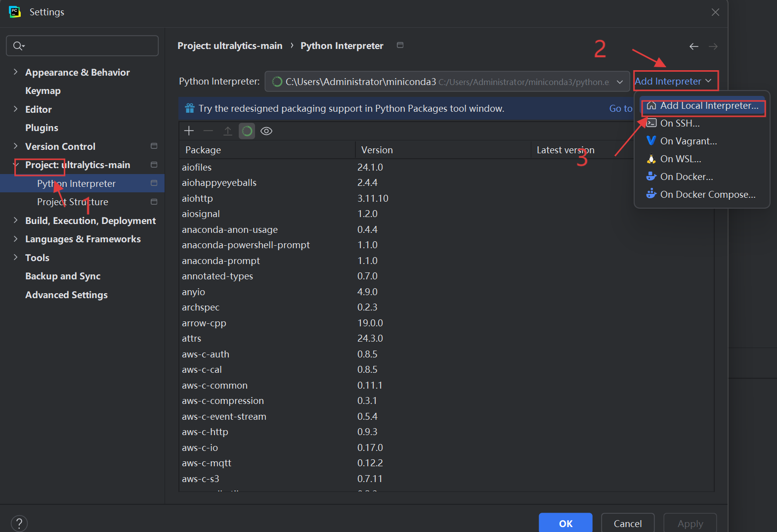Select On WSL menu item
Screen dimensions: 777x532
point(702,159)
